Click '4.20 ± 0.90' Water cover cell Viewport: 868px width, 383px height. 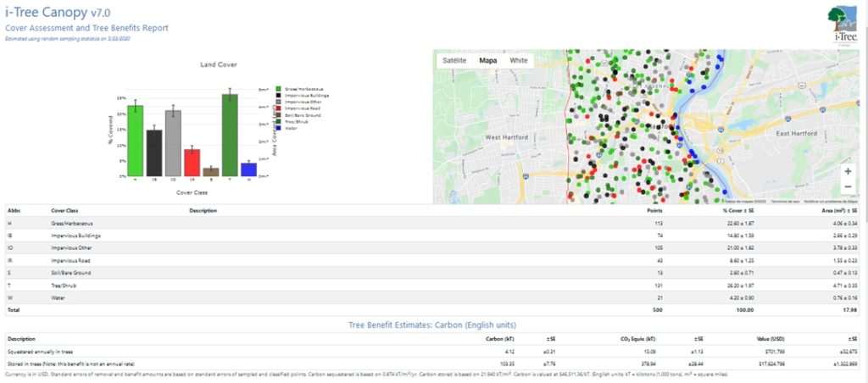(x=740, y=297)
